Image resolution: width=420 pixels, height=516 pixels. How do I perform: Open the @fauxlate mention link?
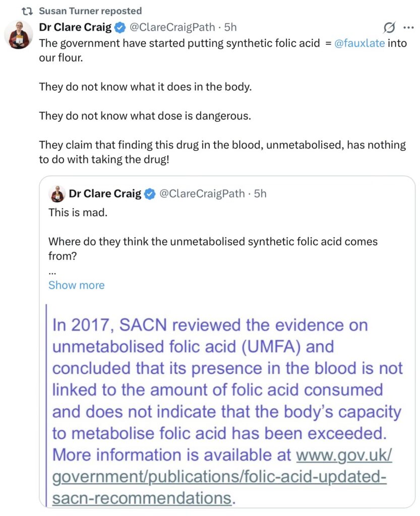pyautogui.click(x=359, y=43)
